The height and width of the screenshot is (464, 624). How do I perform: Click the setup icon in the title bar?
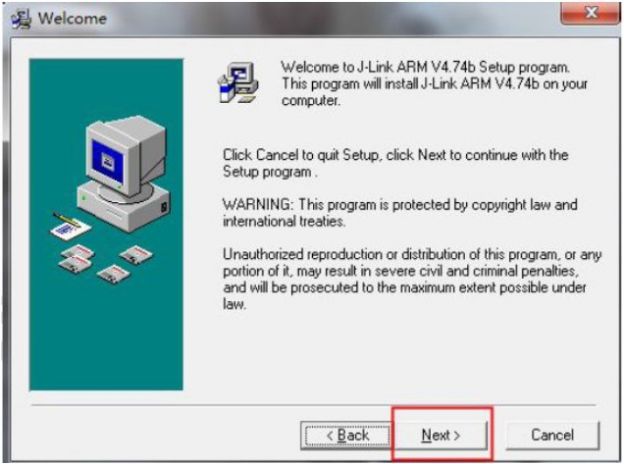click(x=21, y=19)
